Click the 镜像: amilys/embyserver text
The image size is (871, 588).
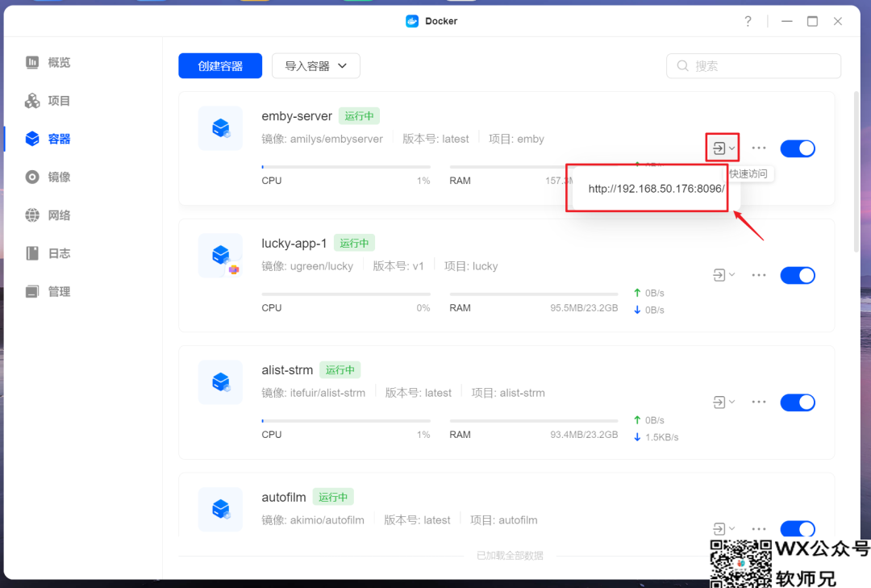coord(322,139)
